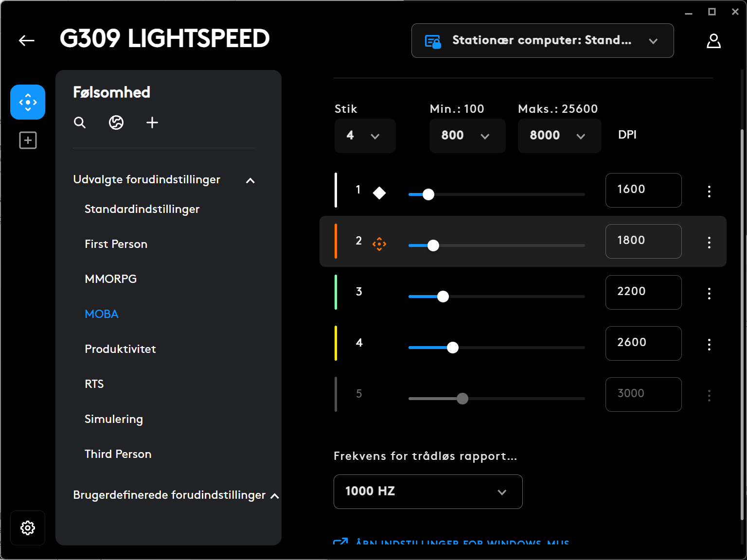This screenshot has width=747, height=560.
Task: Collapse Brugerdefinerede forudindstillinger section
Action: [x=274, y=496]
